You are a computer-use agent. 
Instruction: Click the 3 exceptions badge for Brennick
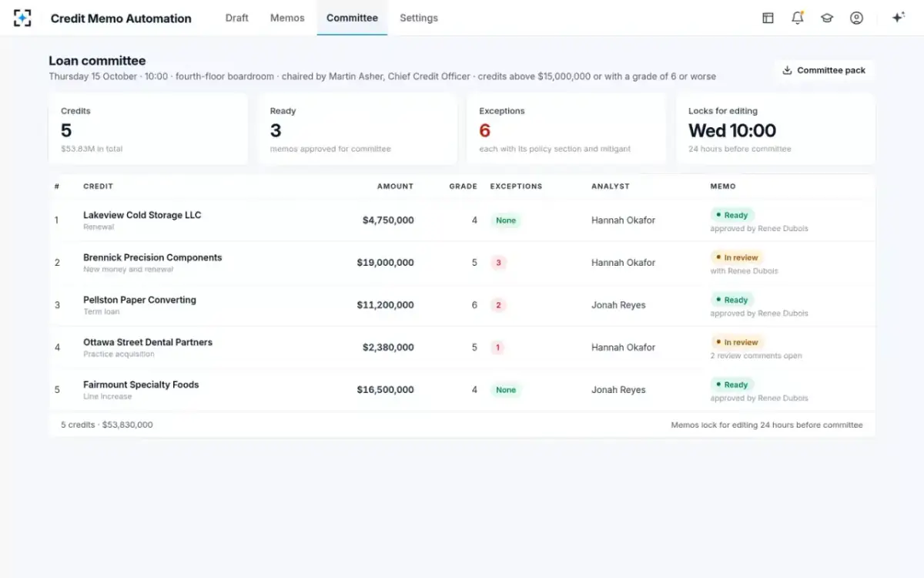[498, 263]
